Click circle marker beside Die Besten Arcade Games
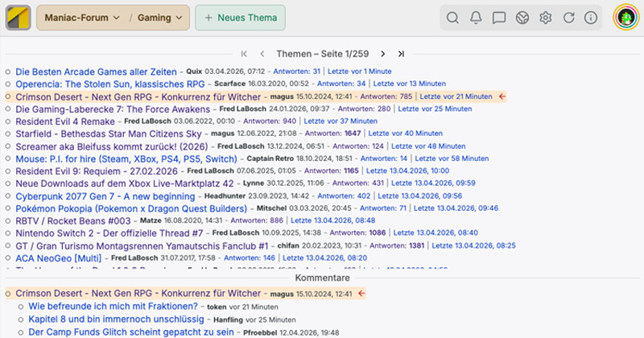 point(8,72)
